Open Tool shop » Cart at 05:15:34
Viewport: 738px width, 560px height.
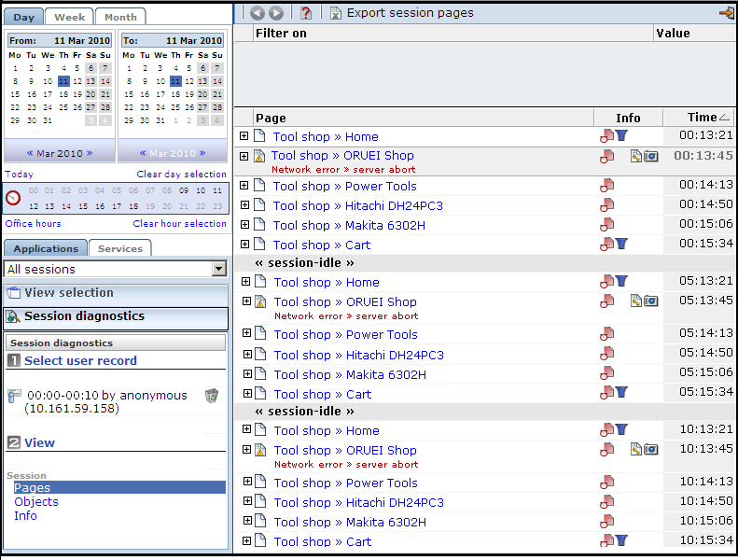323,394
